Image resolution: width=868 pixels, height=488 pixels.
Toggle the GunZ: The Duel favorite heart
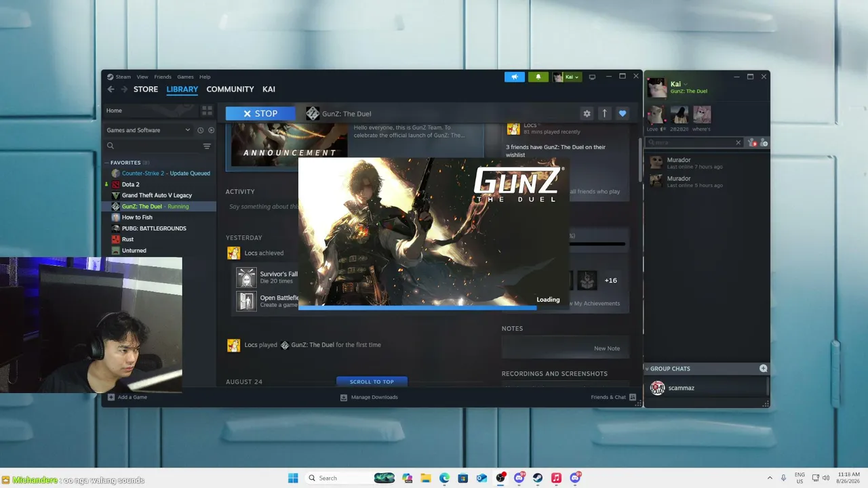pyautogui.click(x=623, y=113)
